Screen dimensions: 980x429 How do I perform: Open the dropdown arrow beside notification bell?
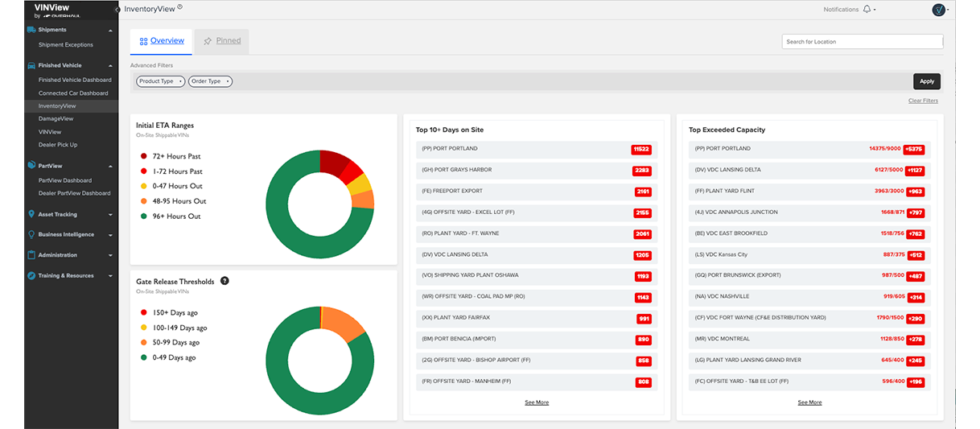point(875,10)
